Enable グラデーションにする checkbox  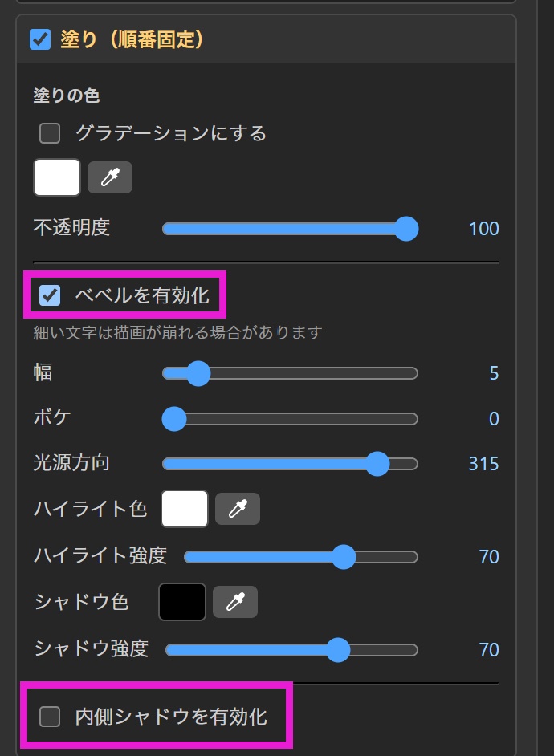pos(50,133)
